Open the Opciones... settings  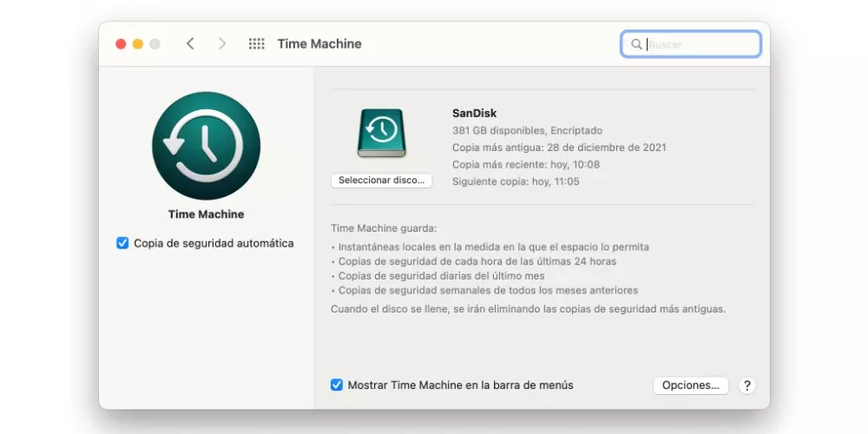[690, 385]
